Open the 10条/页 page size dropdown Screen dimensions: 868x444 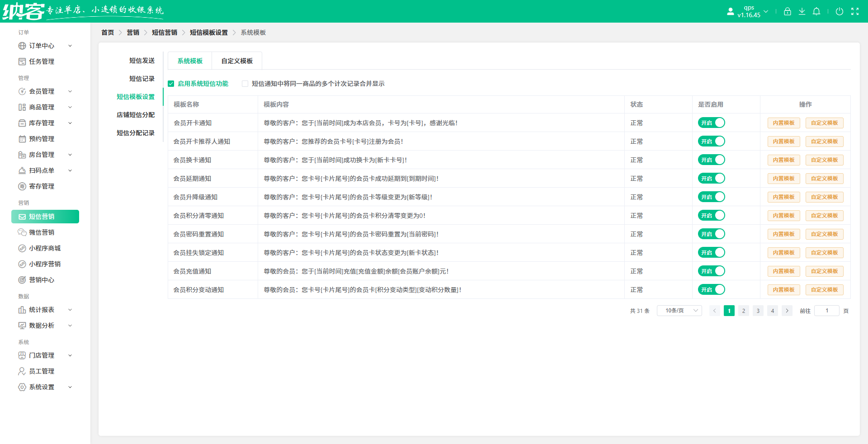coord(679,311)
